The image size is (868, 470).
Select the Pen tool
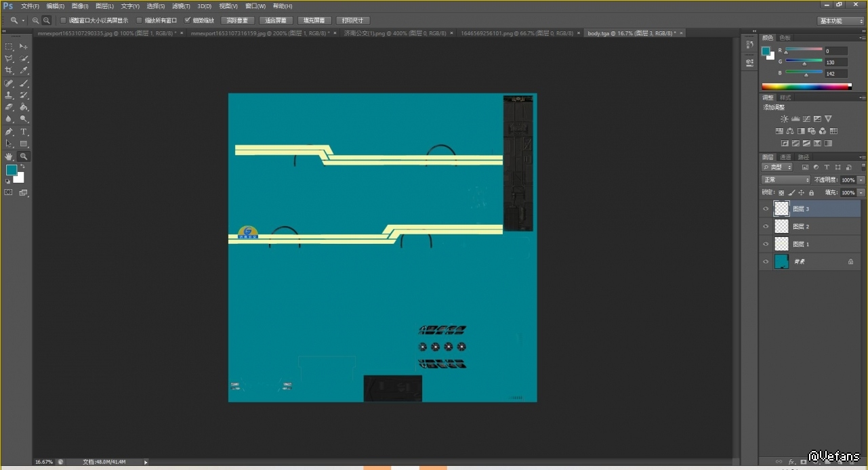9,132
